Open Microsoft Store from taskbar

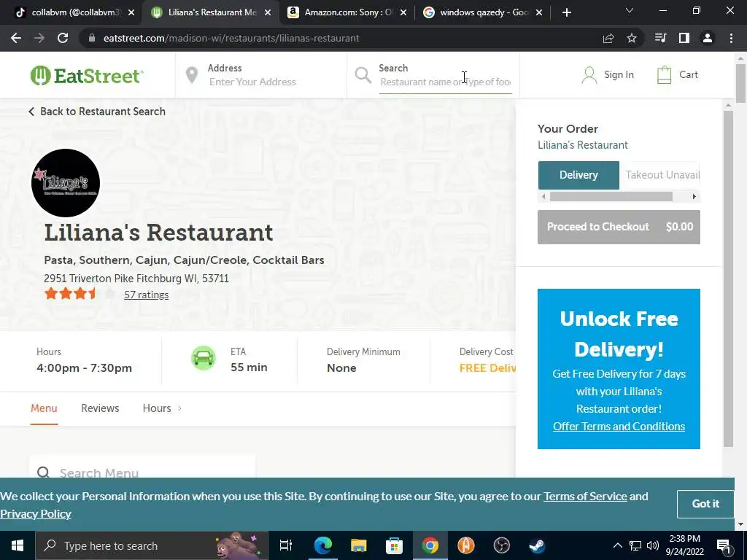coord(394,545)
